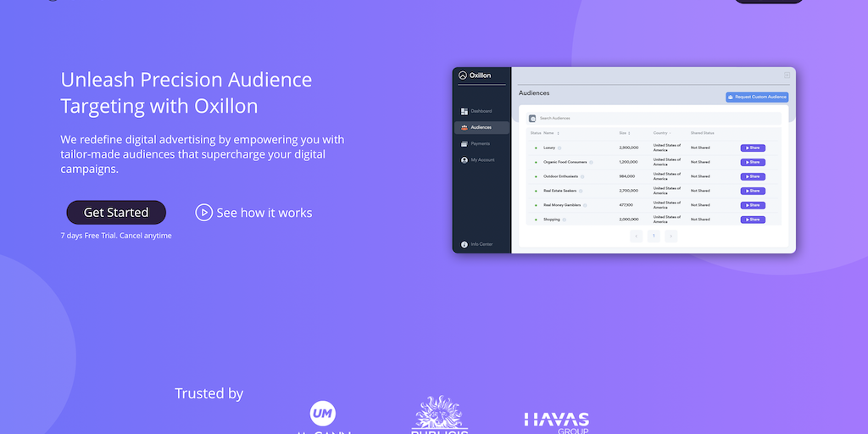Screen dimensions: 868x434
Task: Click the info icon next to Shopping
Action: point(564,220)
